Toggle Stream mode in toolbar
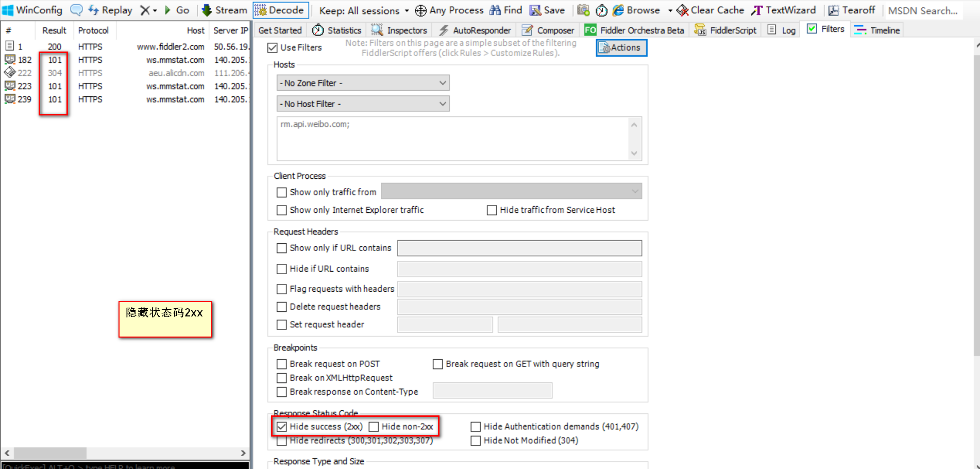980x469 pixels. pyautogui.click(x=224, y=10)
